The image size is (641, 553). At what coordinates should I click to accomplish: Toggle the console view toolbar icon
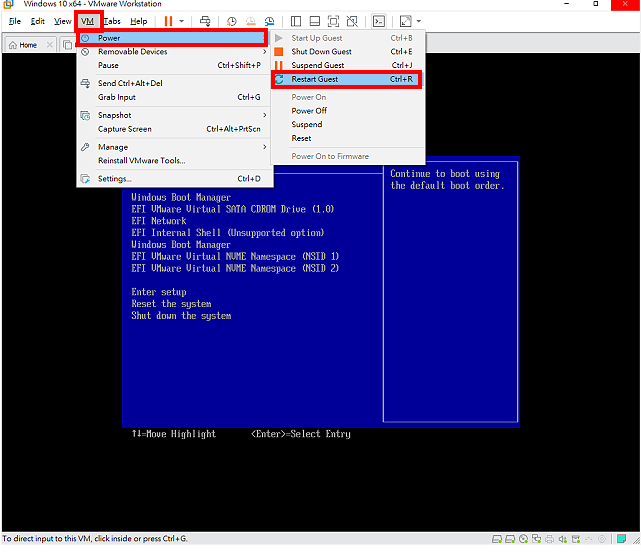(379, 21)
